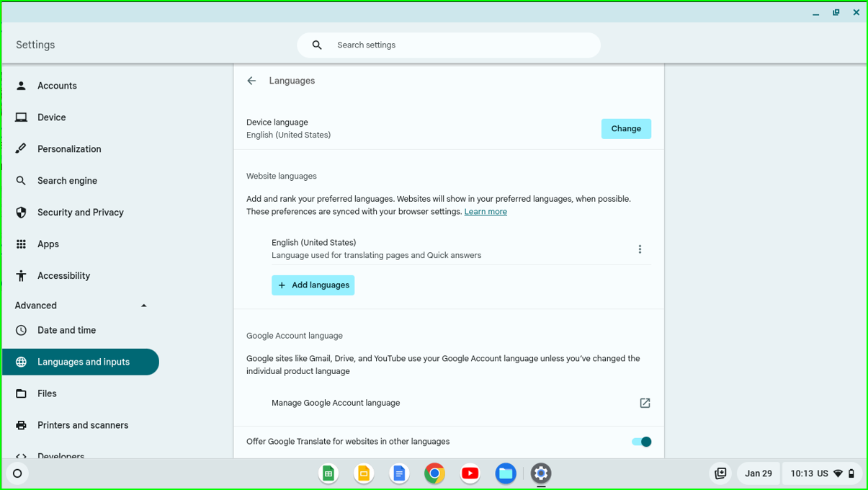The image size is (868, 490).
Task: Open three-dot menu for English (United States)
Action: (x=640, y=249)
